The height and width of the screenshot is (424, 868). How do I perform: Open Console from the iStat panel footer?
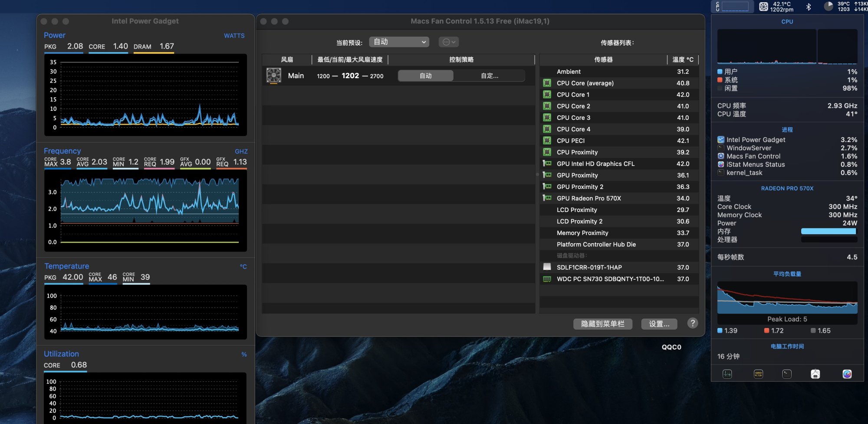click(759, 374)
